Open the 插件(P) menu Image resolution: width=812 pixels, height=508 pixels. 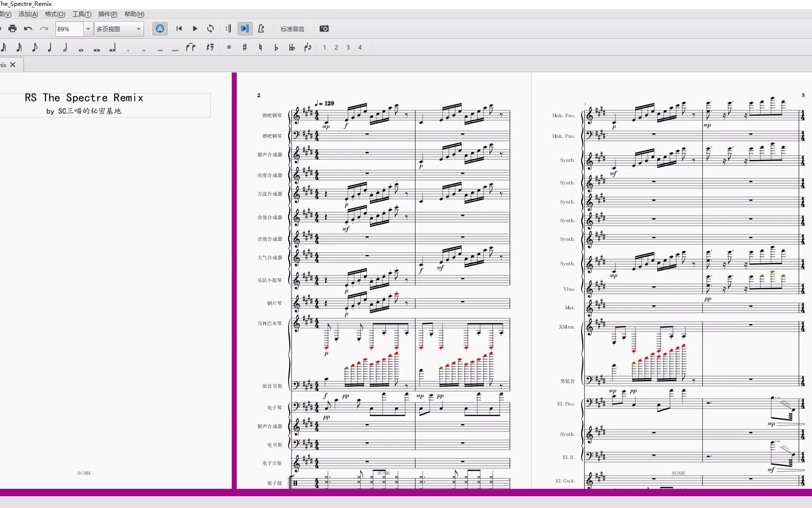pos(108,14)
